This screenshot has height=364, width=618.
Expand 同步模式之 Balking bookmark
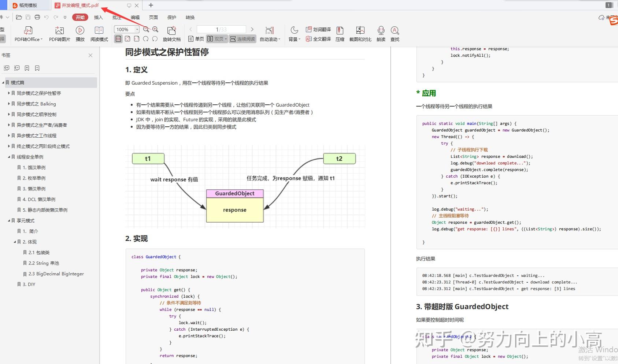coord(9,104)
